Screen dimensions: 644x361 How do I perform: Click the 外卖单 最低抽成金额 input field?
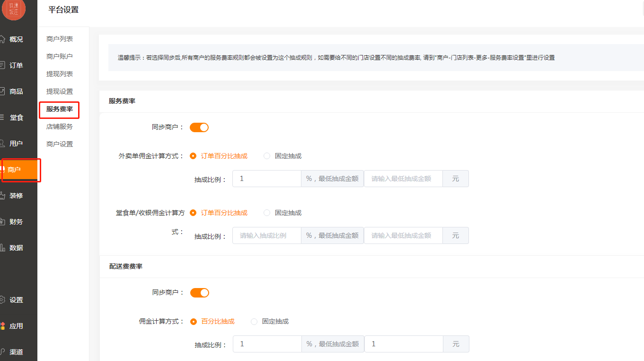point(403,179)
